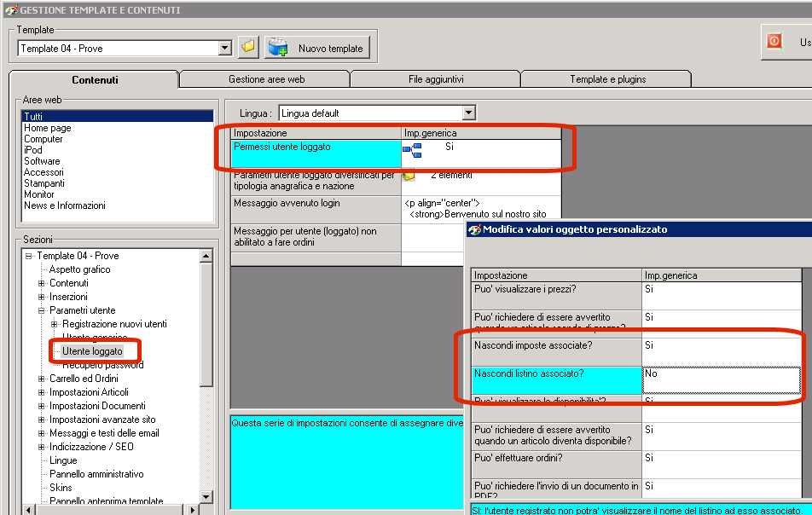Expand Impostazioni avanzate sito node

pos(42,420)
